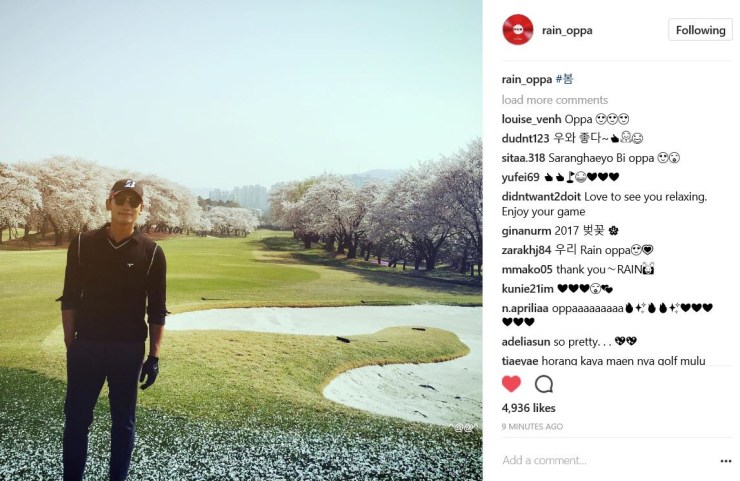Open dudnt123 commenter profile
The height and width of the screenshot is (481, 740).
coord(525,139)
